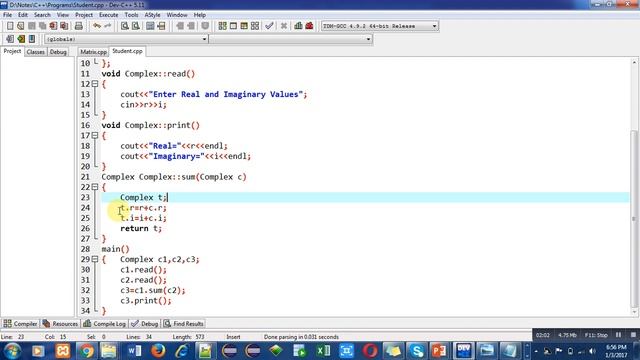Viewport: 640px width, 360px height.
Task: Click 'Done parsing' status bar message
Action: pyautogui.click(x=301, y=337)
